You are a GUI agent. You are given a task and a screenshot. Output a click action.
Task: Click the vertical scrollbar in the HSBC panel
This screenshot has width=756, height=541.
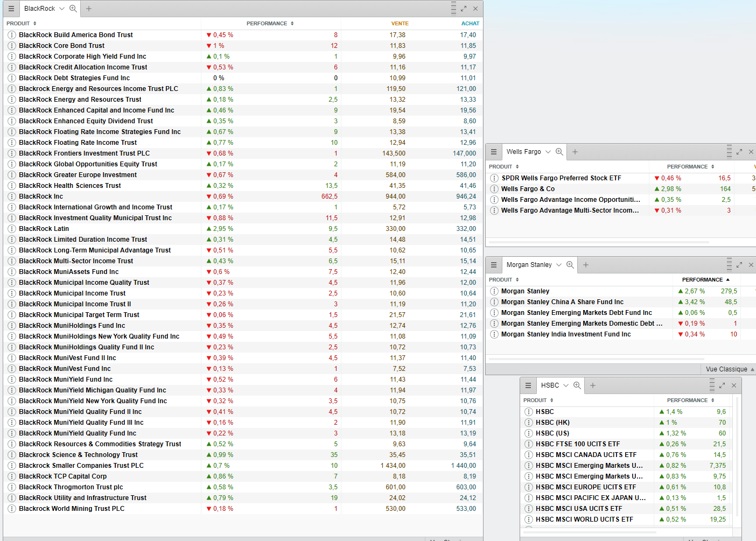[x=737, y=458]
